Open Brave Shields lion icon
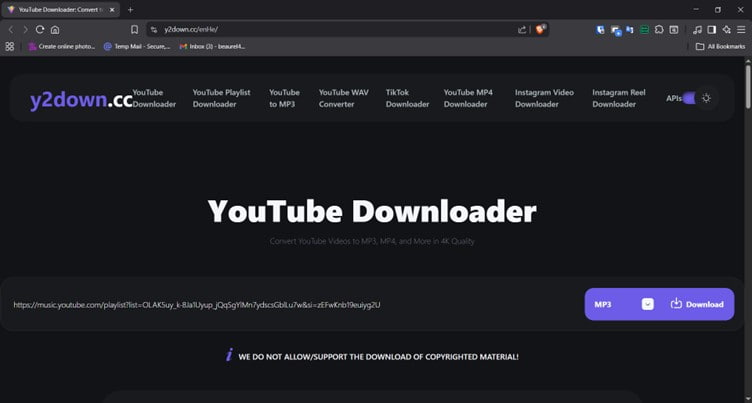This screenshot has width=752, height=403. [x=540, y=29]
